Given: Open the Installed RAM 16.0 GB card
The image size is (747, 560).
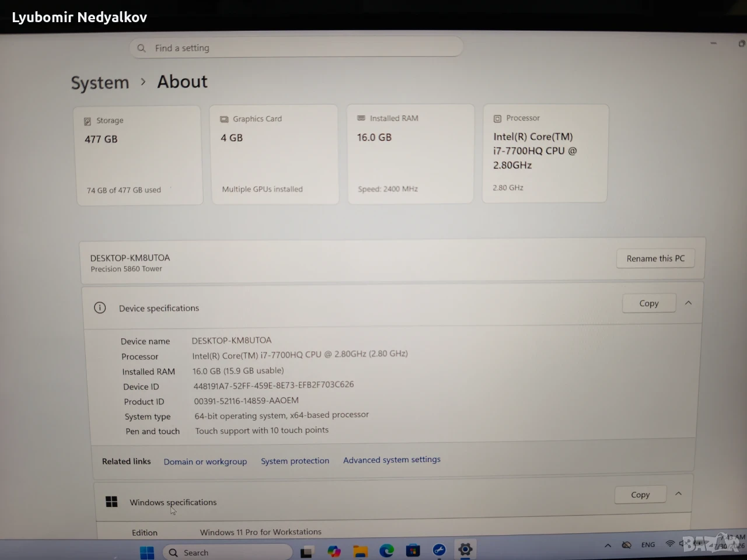Looking at the screenshot, I should 410,153.
